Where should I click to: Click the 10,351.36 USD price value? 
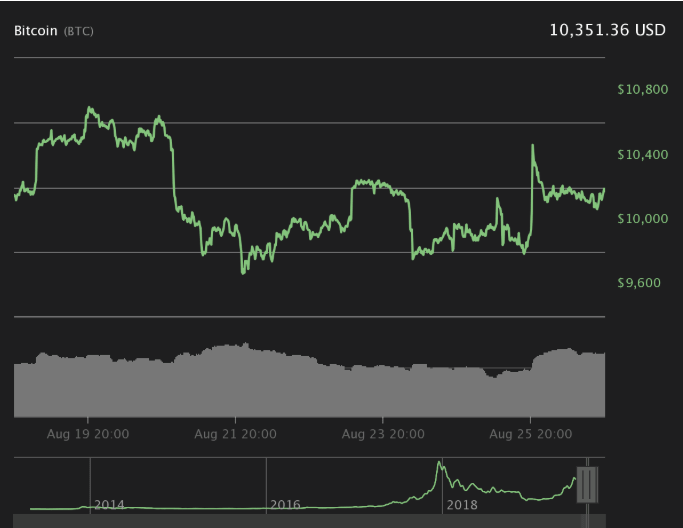click(607, 30)
